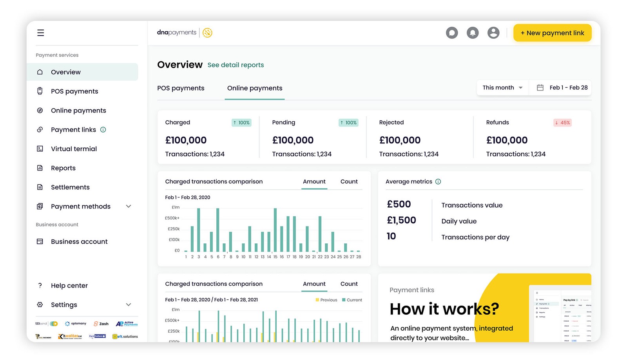Screen dimensions: 627x364
Task: Click the Settings gear icon
Action: coord(40,305)
